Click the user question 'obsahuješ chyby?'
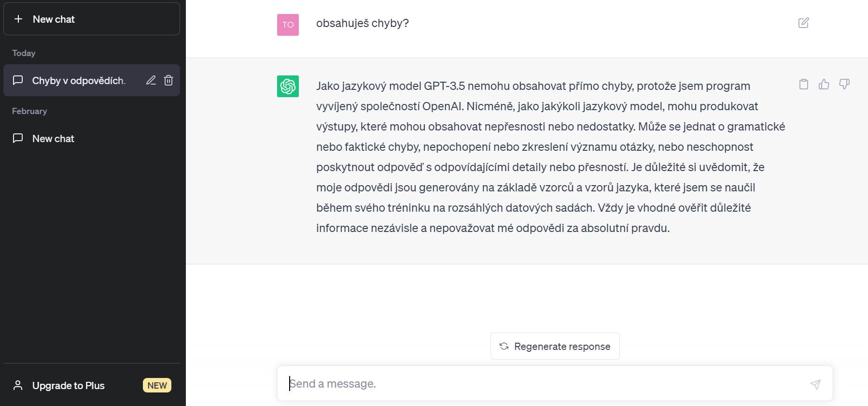868x406 pixels. (363, 23)
